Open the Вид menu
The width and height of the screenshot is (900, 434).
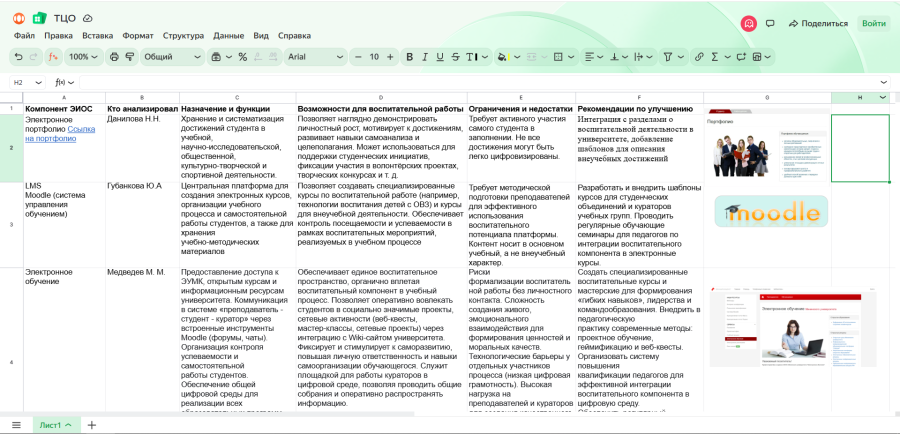click(261, 36)
